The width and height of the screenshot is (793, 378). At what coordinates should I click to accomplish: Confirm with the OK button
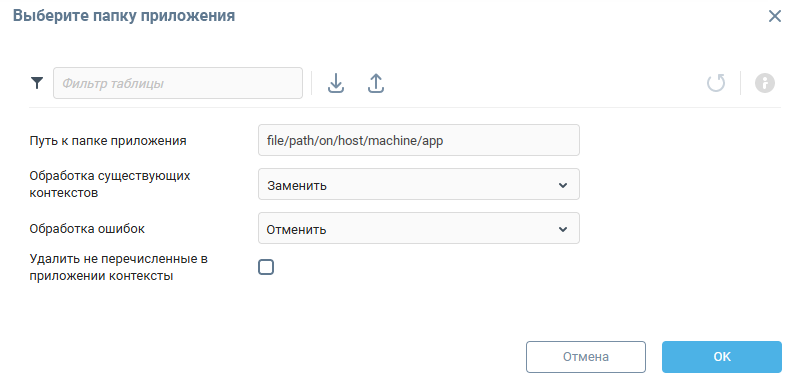722,357
